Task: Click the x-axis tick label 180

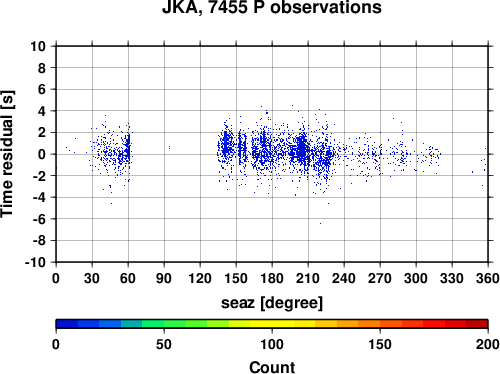Action: (x=272, y=278)
